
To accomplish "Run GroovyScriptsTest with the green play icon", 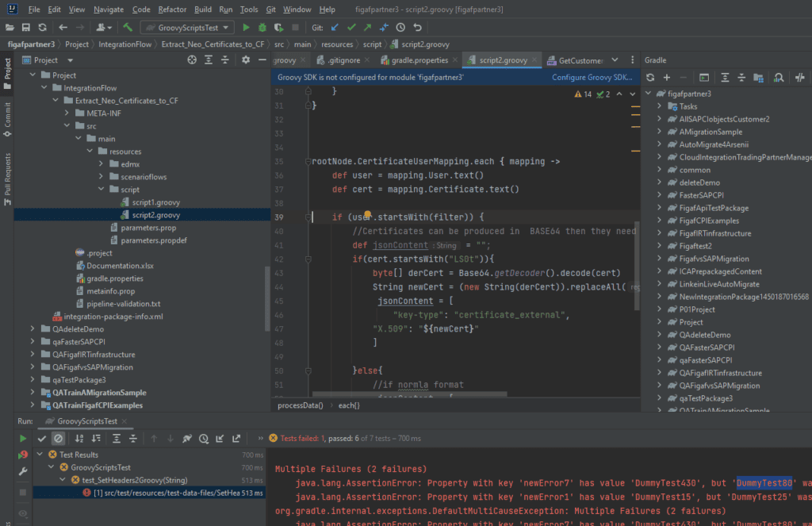I will coord(246,28).
